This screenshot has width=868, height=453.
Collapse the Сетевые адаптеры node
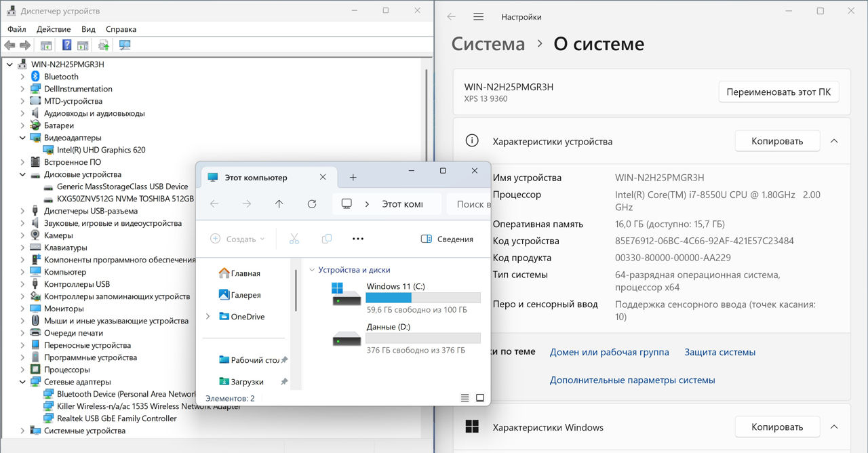pyautogui.click(x=22, y=382)
